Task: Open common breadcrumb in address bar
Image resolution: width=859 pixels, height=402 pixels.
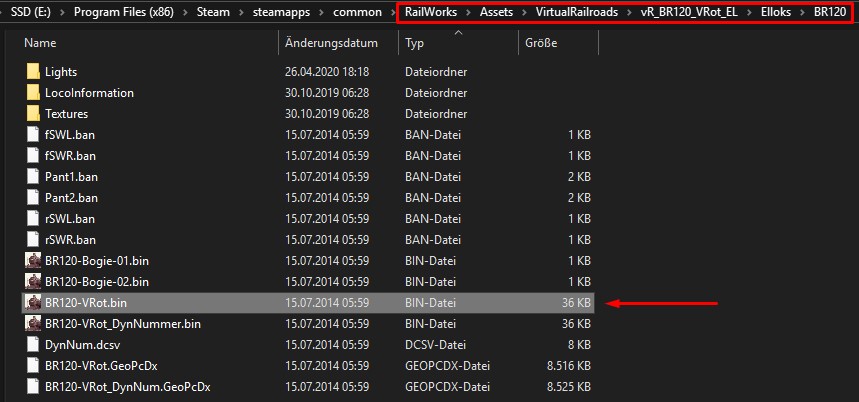Action: (357, 12)
